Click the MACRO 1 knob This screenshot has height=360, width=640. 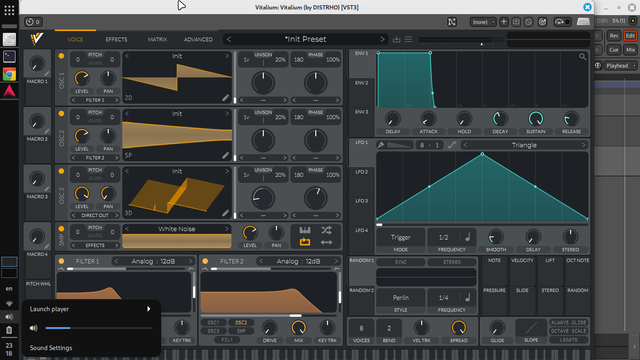[37, 64]
